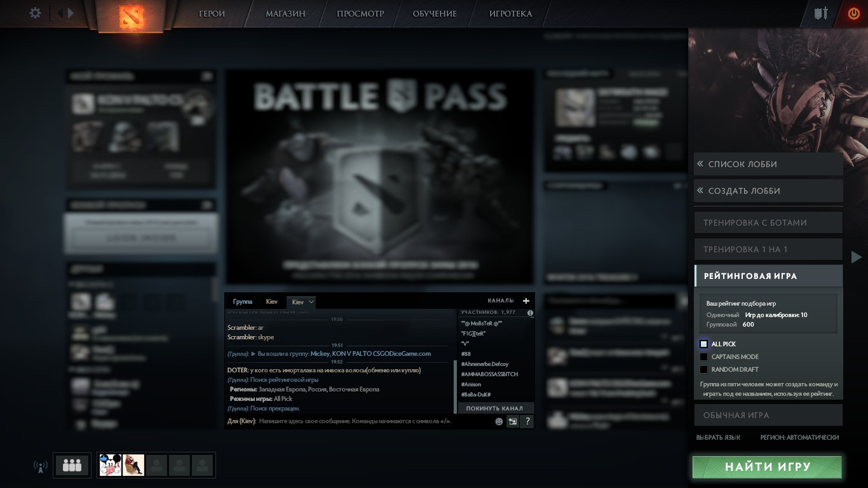
Task: Enable the CAPTAINS MODE checkbox
Action: coord(703,356)
